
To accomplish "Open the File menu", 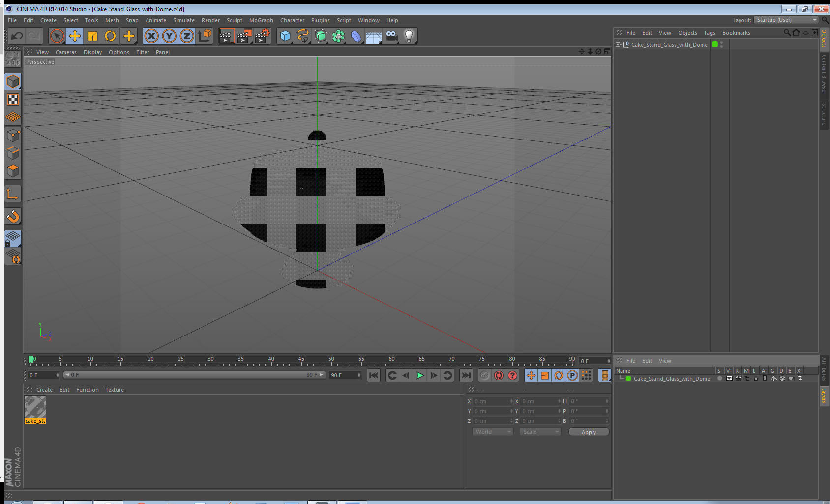I will click(x=12, y=20).
